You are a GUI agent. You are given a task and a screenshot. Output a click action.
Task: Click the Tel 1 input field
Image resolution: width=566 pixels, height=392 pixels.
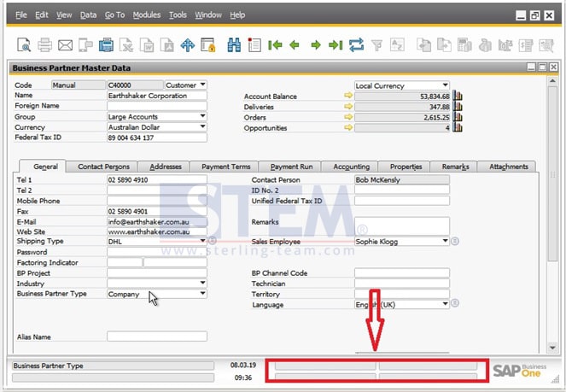coord(157,179)
